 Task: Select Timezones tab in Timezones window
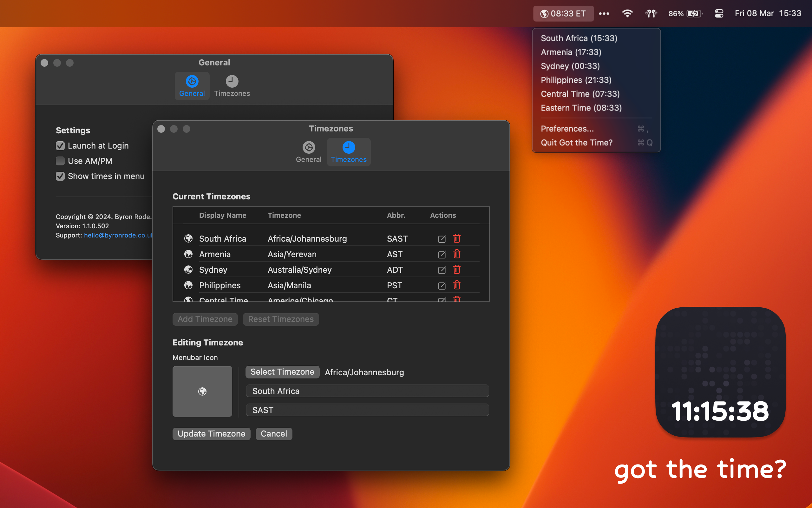coord(349,152)
